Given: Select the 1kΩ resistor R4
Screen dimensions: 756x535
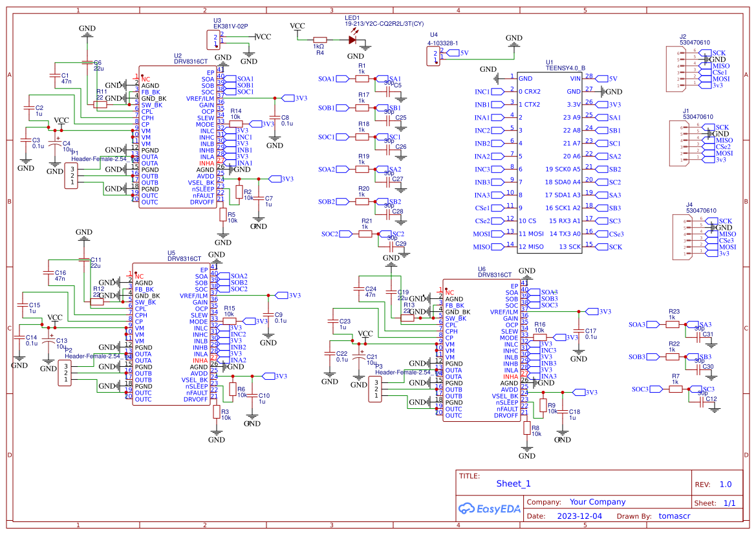Looking at the screenshot, I should pos(321,39).
